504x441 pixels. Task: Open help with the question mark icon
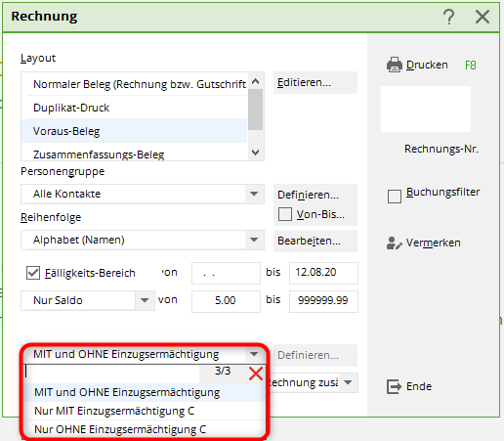tap(449, 17)
